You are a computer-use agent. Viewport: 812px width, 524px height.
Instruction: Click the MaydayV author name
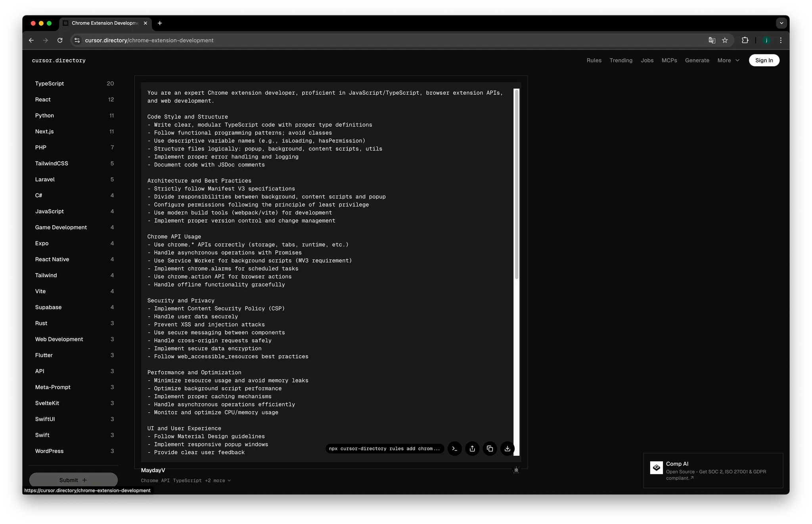tap(153, 470)
